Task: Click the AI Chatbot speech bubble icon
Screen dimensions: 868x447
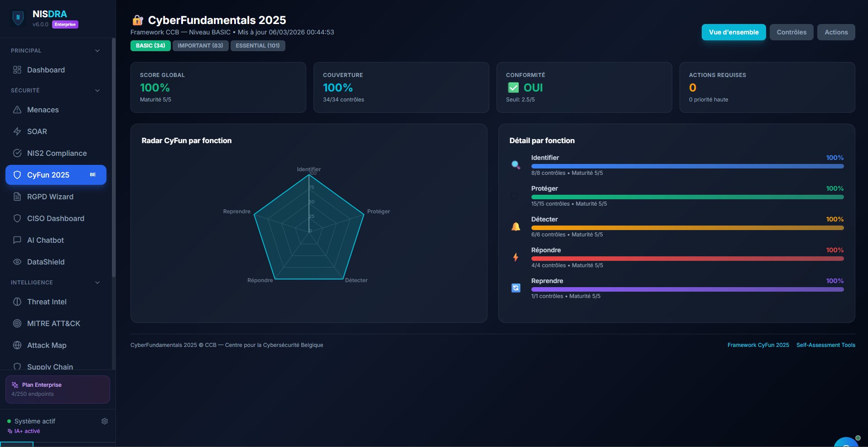Action: [17, 240]
